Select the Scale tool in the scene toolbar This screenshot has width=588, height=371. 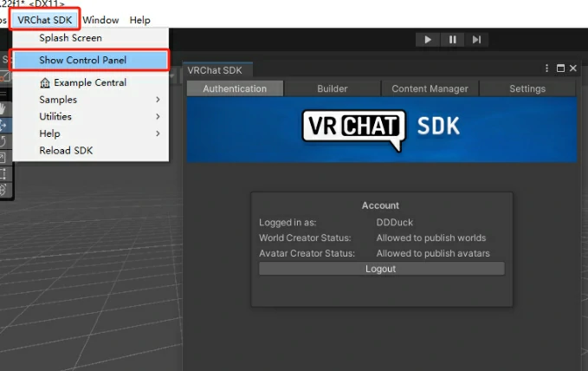(x=4, y=158)
